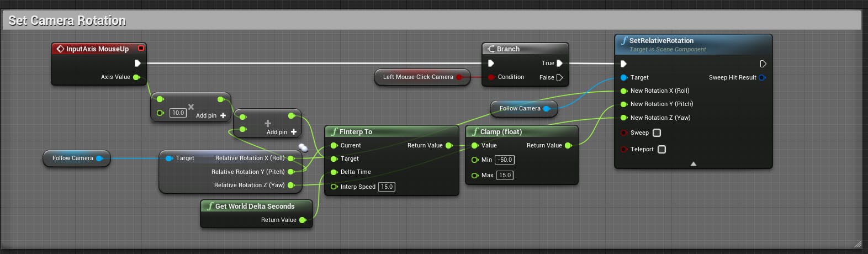
Task: Select the Set Camera Rotation comment title
Action: coord(67,20)
